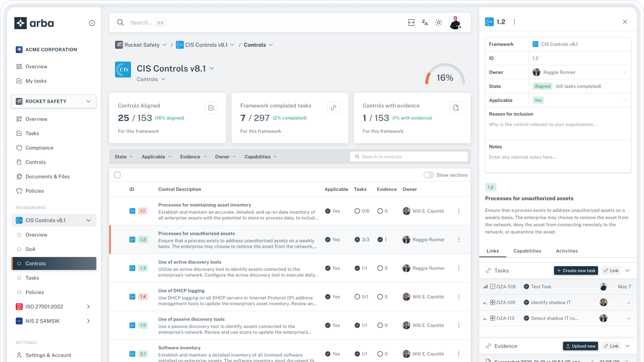Tick the select-all checkbox above controls table
This screenshot has height=362, width=644.
click(x=117, y=175)
